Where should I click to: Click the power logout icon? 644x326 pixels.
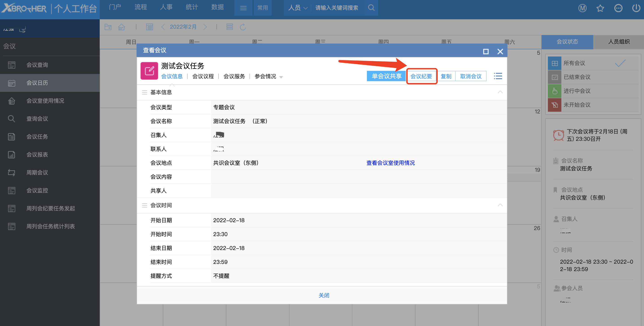pos(636,8)
